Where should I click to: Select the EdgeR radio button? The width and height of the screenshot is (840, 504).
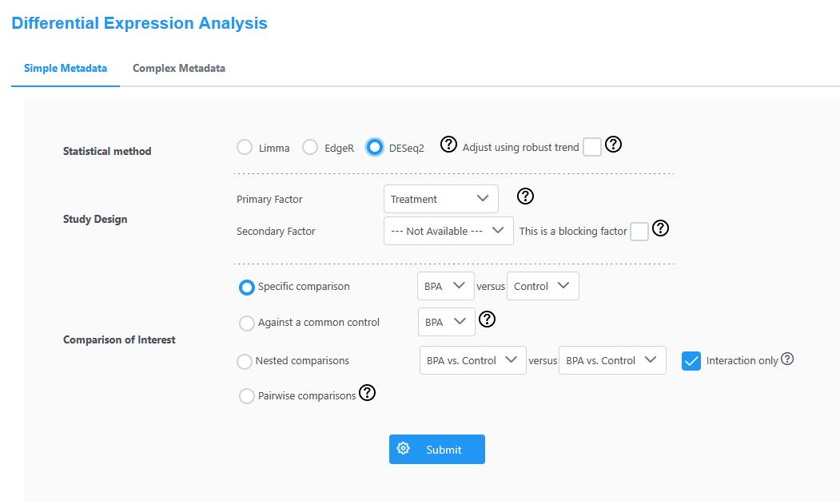click(309, 147)
